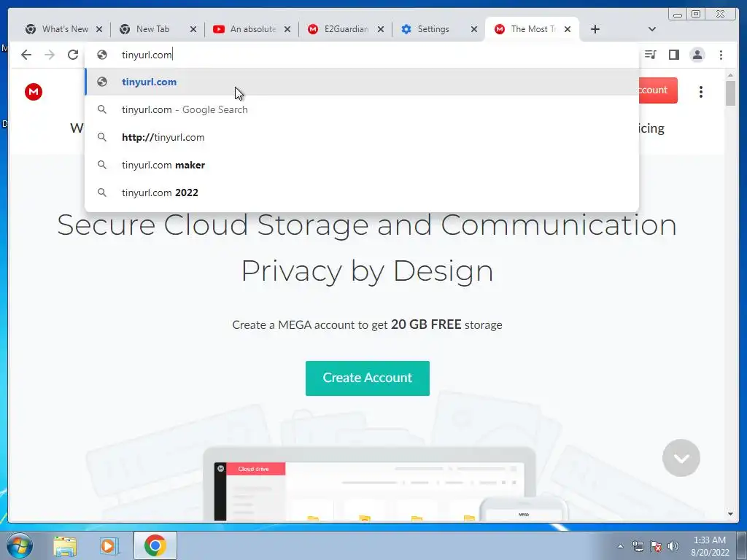Toggle the Chrome side panel icon

[x=673, y=55]
